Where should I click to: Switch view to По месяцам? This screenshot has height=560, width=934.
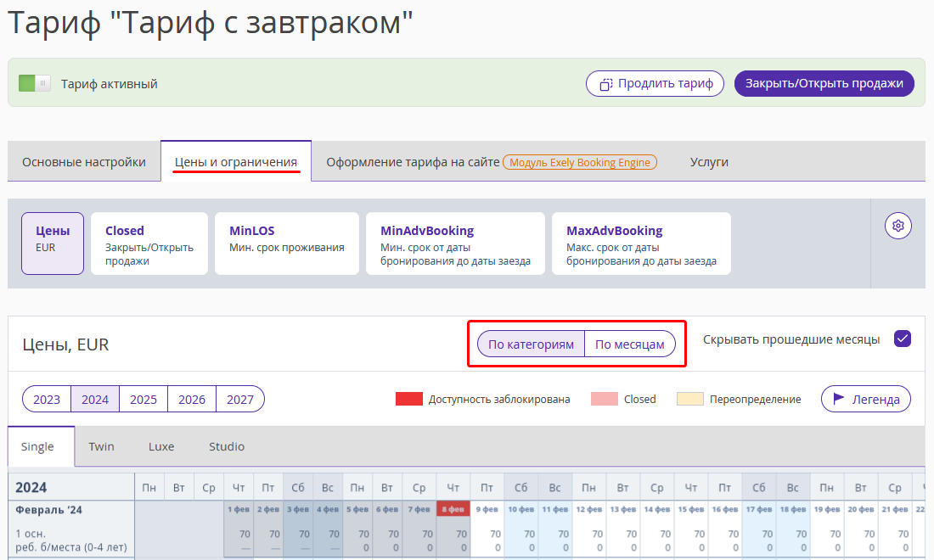(630, 344)
